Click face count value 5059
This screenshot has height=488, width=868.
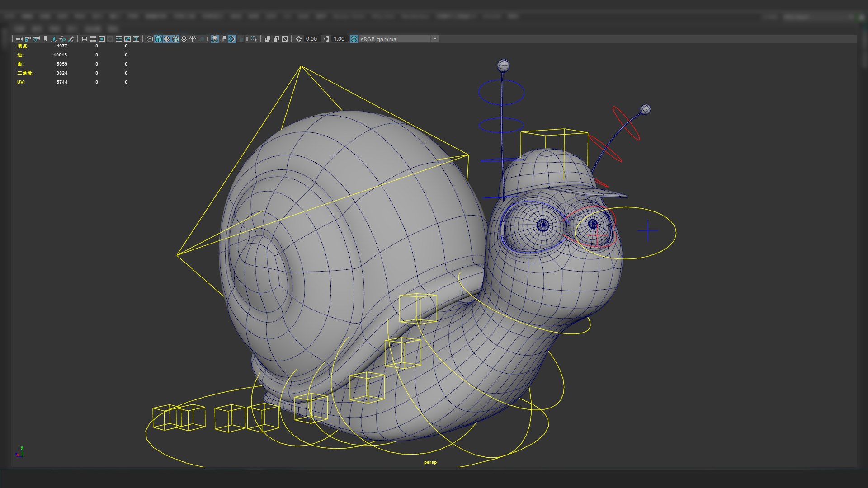point(62,64)
